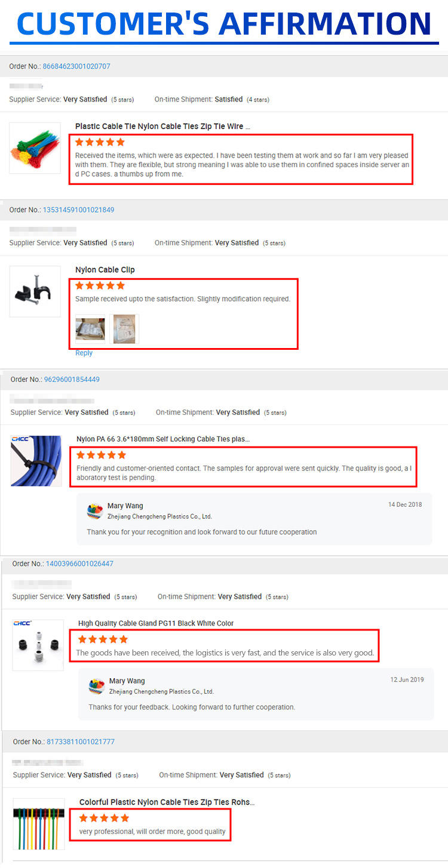The image size is (448, 868).
Task: Open order number 135314591001021849 link
Action: 78,210
